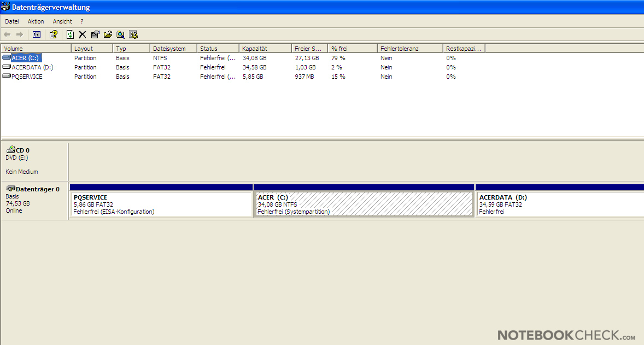Click the Datenträgerverwaltung title bar icon
644x345 pixels.
coord(5,7)
